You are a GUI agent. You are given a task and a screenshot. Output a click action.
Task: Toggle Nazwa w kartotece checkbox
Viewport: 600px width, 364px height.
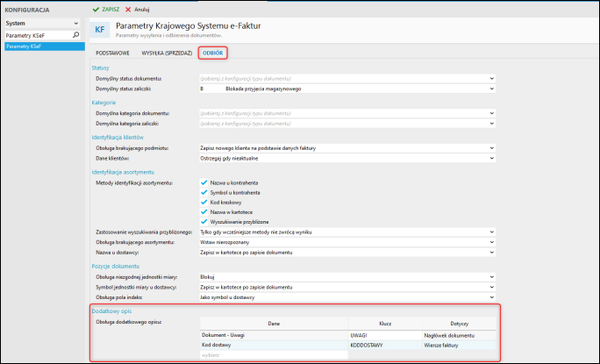(203, 211)
